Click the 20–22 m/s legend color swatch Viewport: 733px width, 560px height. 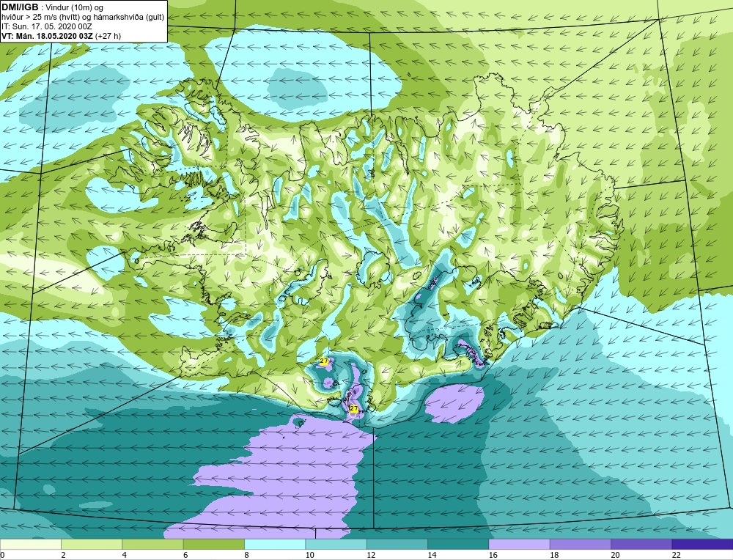tap(641, 544)
